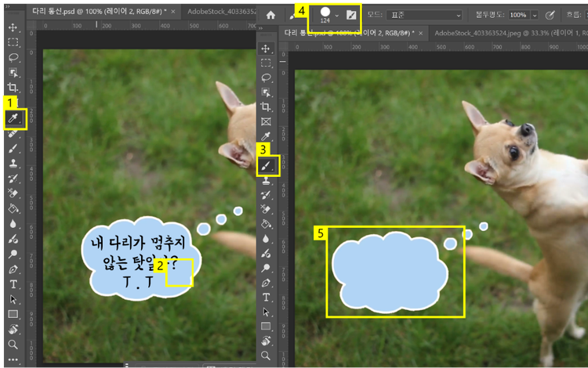Expand the left window toolbar double-arrow

(x=8, y=7)
